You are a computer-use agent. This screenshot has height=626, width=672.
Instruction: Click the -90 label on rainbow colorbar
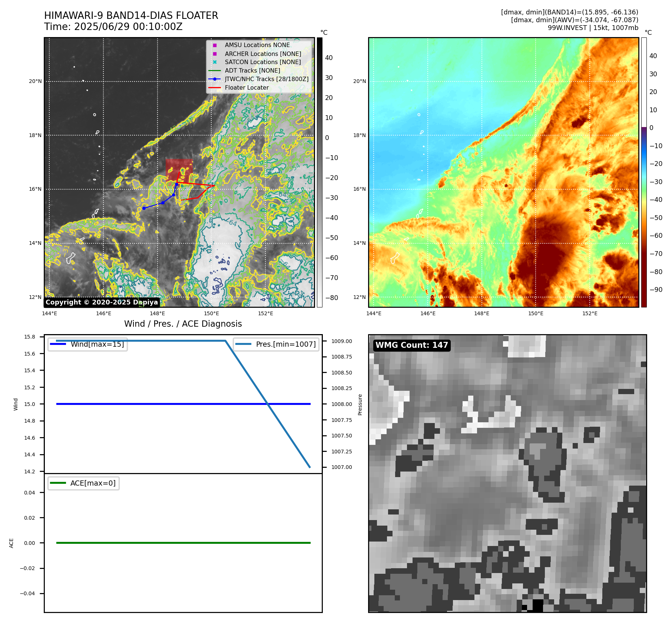(656, 290)
